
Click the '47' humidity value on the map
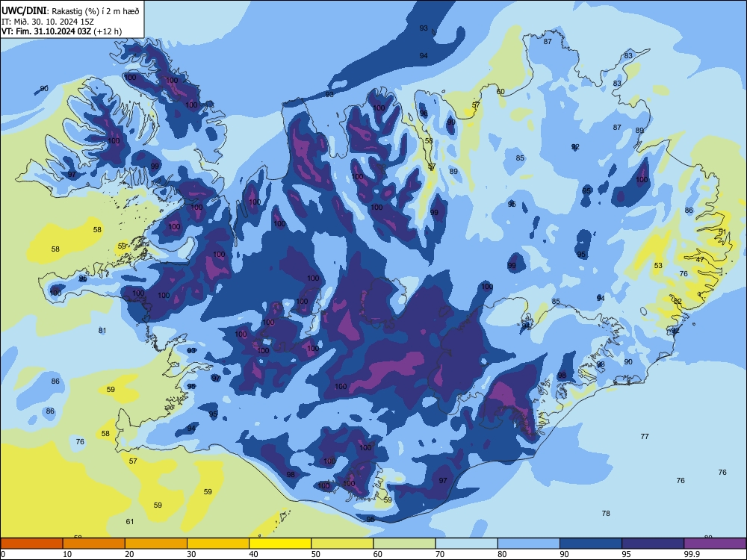700,260
